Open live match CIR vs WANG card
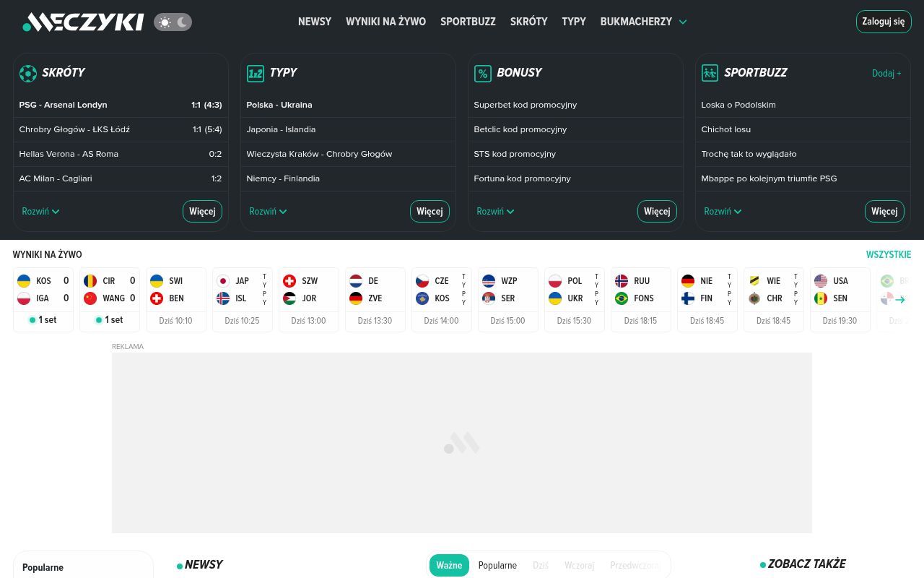The height and width of the screenshot is (578, 924). [x=110, y=300]
